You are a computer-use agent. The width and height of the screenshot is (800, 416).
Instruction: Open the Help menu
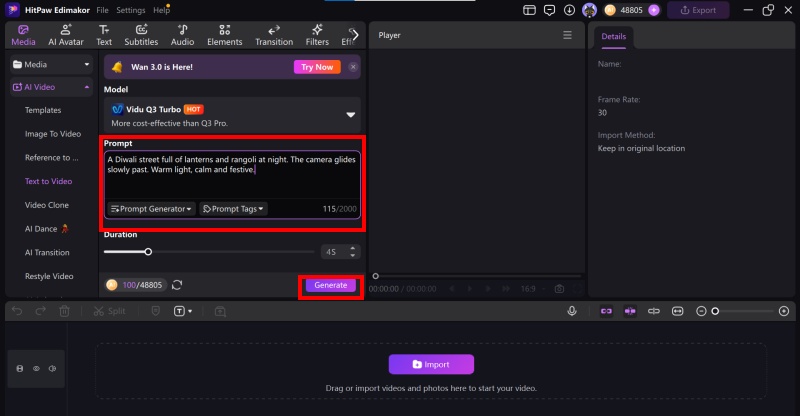pyautogui.click(x=161, y=10)
